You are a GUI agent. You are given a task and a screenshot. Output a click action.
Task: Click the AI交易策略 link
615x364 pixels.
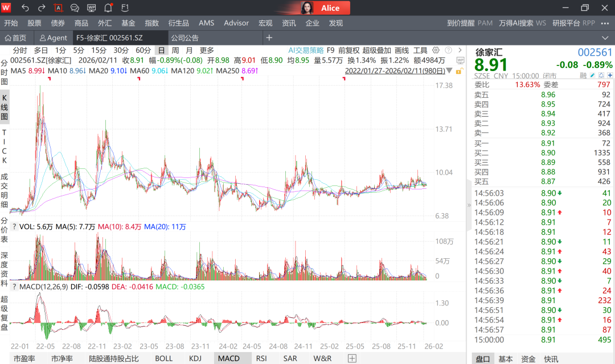click(306, 50)
